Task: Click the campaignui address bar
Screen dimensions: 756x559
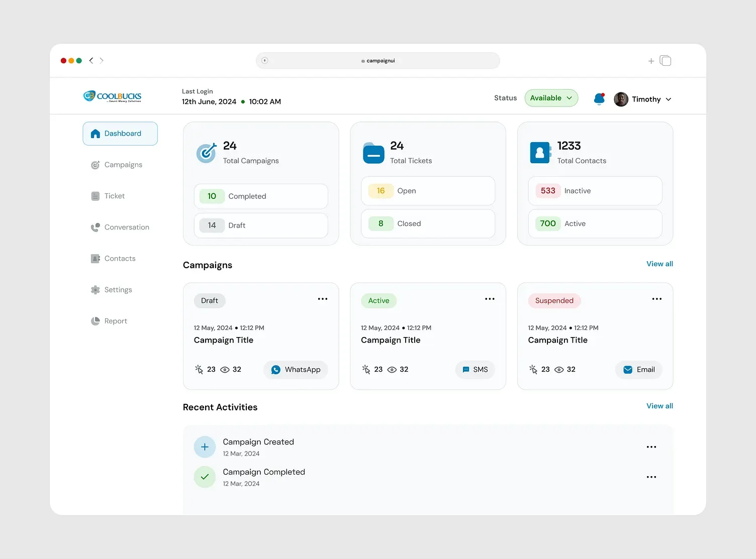Action: (x=378, y=61)
